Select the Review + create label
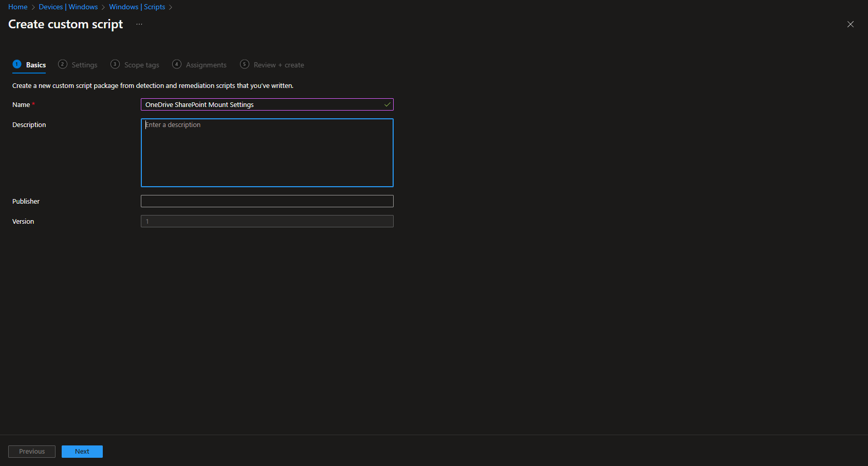868x466 pixels. click(x=279, y=64)
